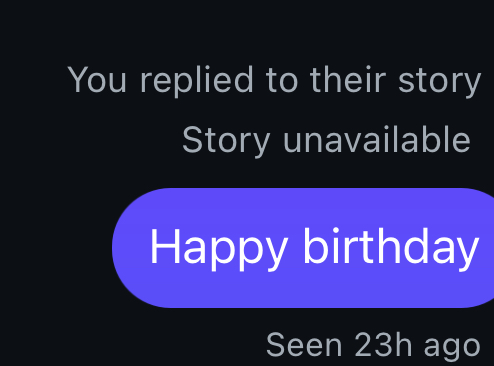Viewport: 494px width, 366px height.
Task: Click the purple bubble area above 'birthday'
Action: pos(391,207)
